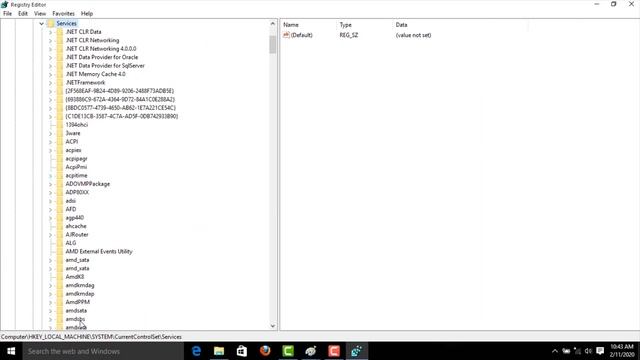
Task: Expand the amd_sata key
Action: click(51, 260)
